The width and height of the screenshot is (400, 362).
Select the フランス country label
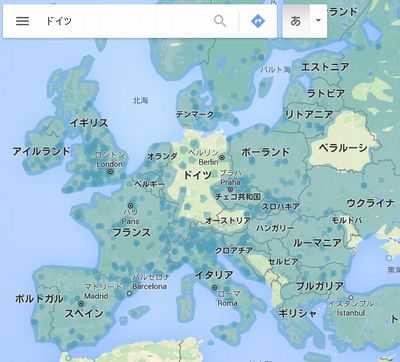[x=132, y=232]
